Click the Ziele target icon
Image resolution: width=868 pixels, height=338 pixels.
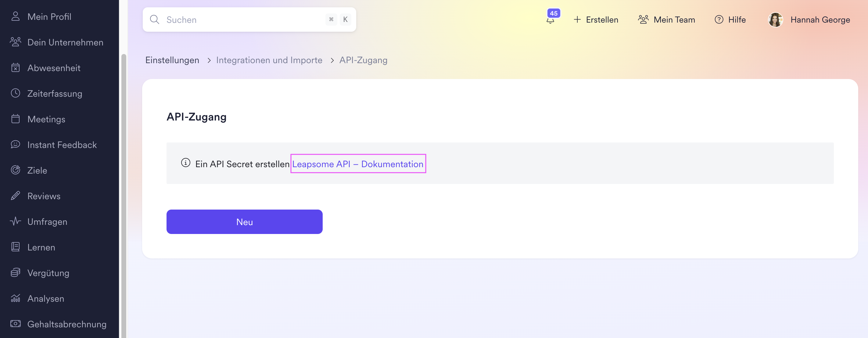coord(16,170)
